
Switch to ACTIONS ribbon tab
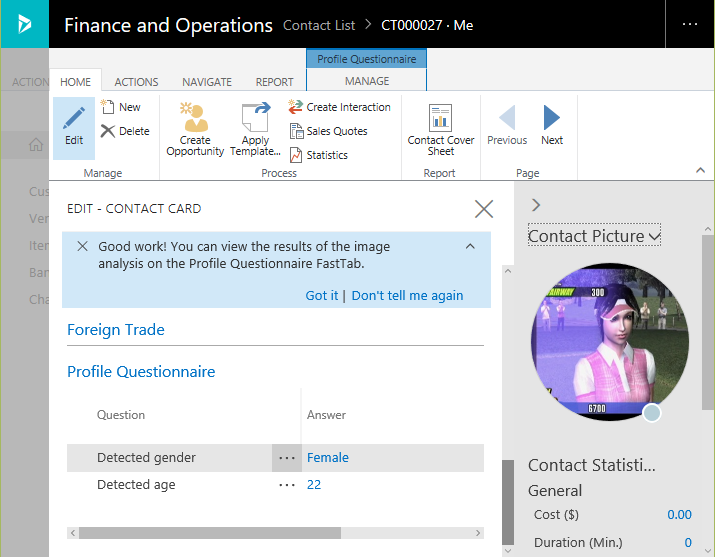click(136, 82)
